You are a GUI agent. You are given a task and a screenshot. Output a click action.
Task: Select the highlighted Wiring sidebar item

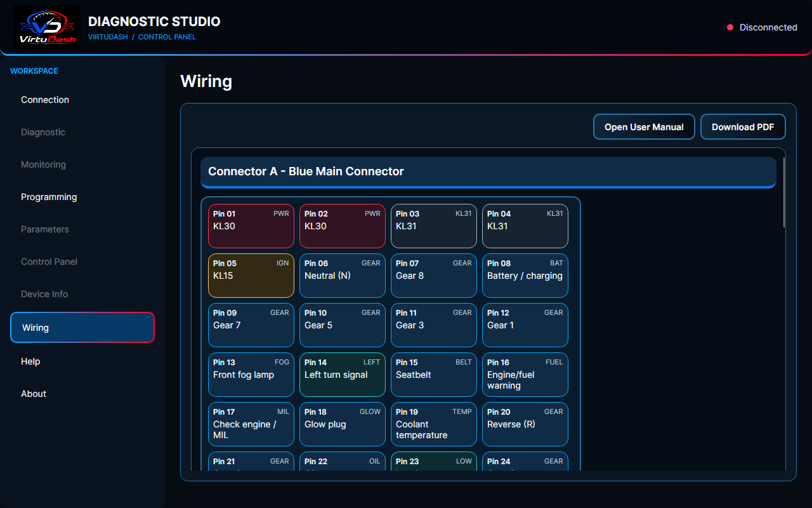pos(82,328)
